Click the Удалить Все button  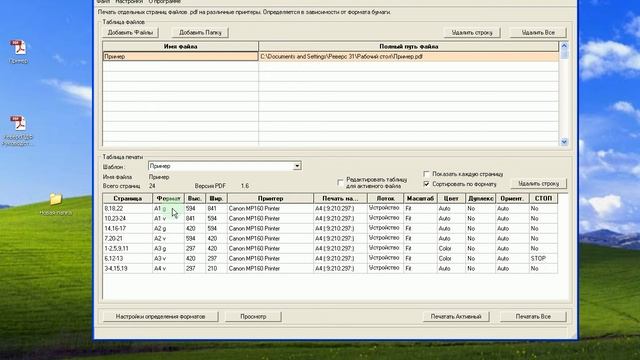click(538, 32)
